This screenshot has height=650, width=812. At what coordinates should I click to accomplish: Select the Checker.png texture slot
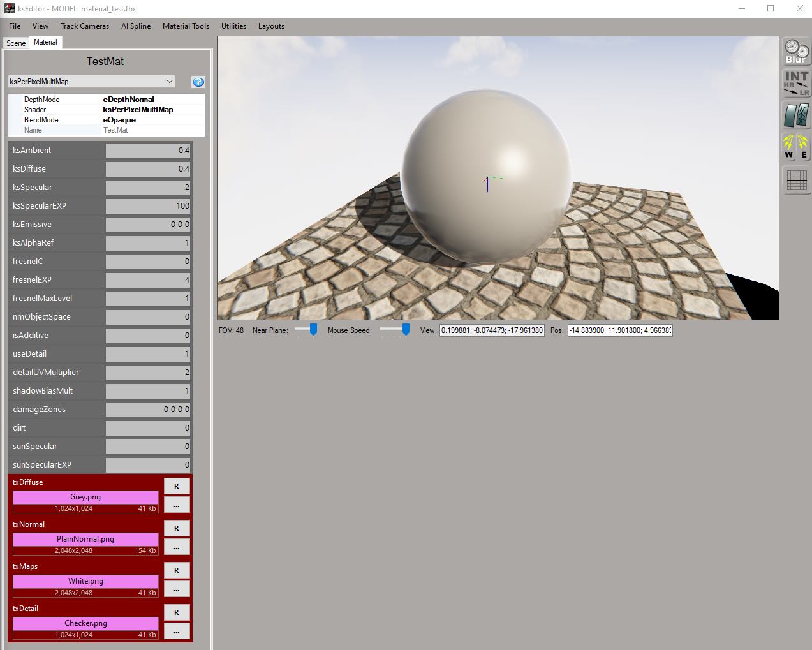pyautogui.click(x=85, y=623)
